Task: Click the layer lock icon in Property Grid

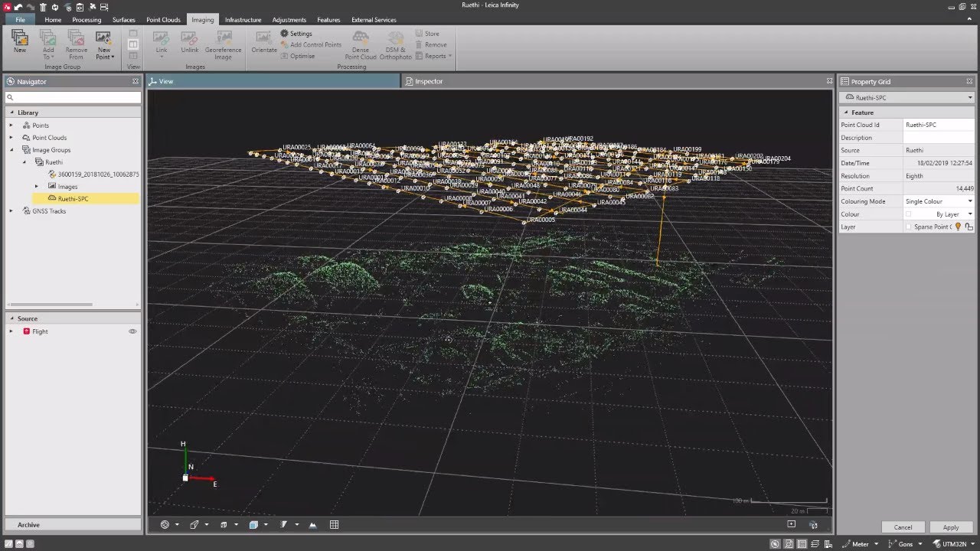Action: pos(969,227)
